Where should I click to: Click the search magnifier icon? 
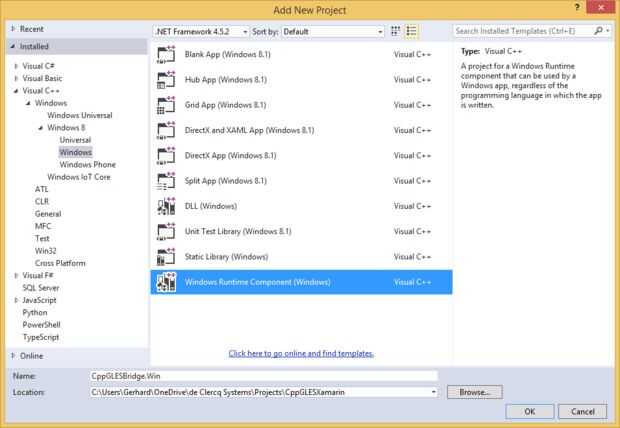599,31
